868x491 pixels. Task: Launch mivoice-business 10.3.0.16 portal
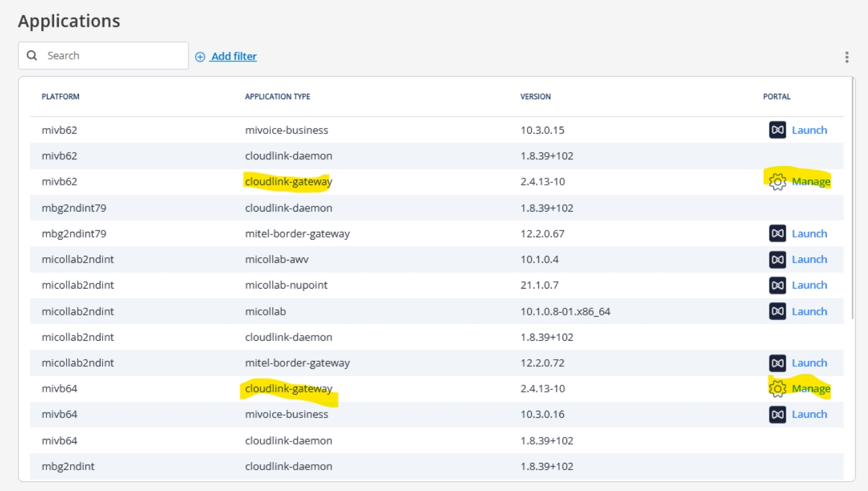(x=809, y=414)
